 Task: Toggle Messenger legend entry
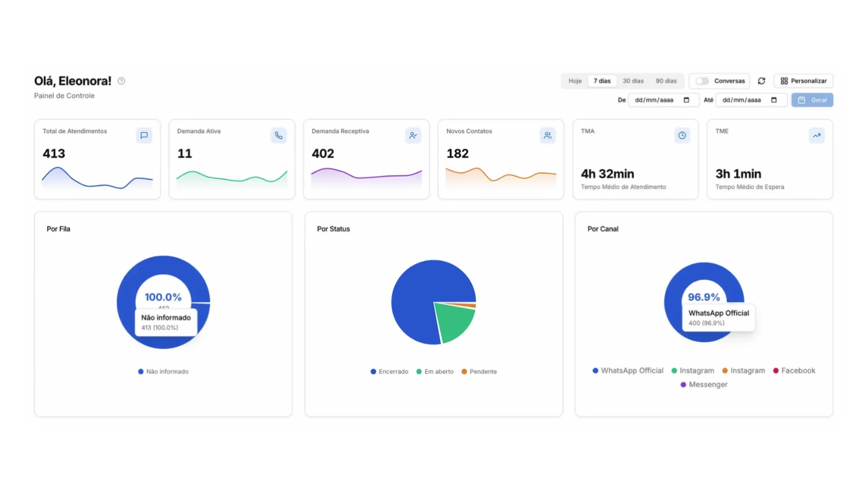(x=704, y=385)
